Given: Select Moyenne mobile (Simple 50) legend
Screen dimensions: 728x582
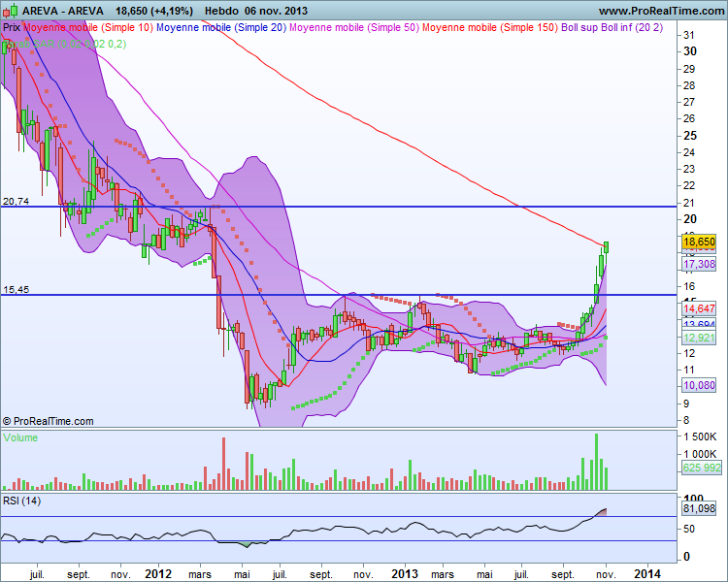Looking at the screenshot, I should [353, 27].
